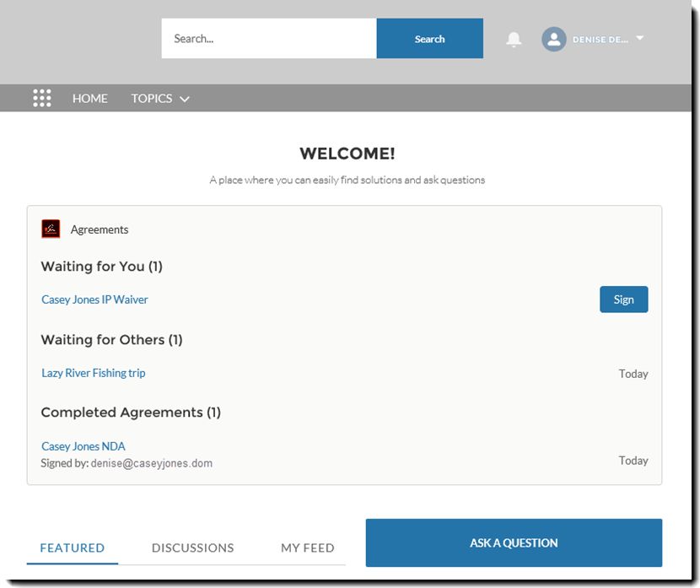Click the blue Search button
The width and height of the screenshot is (700, 588).
[x=430, y=39]
